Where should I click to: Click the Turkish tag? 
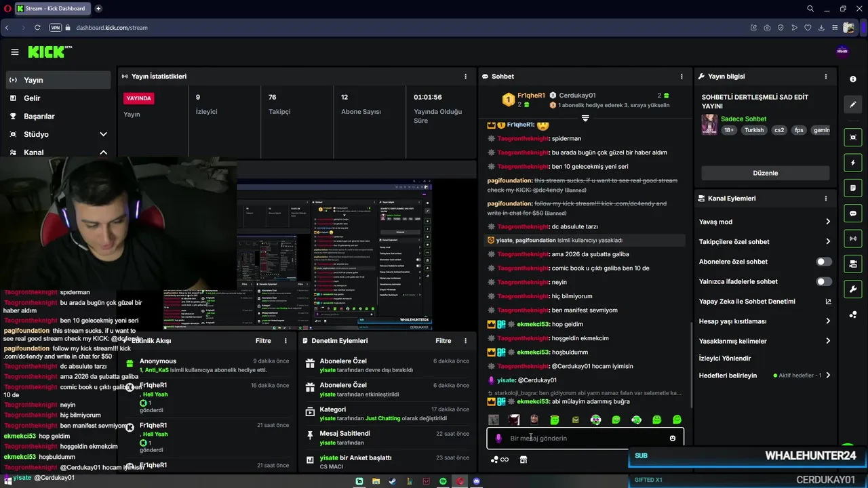point(754,130)
